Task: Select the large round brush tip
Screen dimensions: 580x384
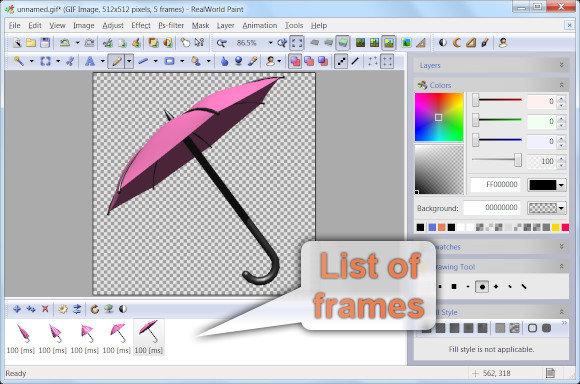Action: (482, 287)
